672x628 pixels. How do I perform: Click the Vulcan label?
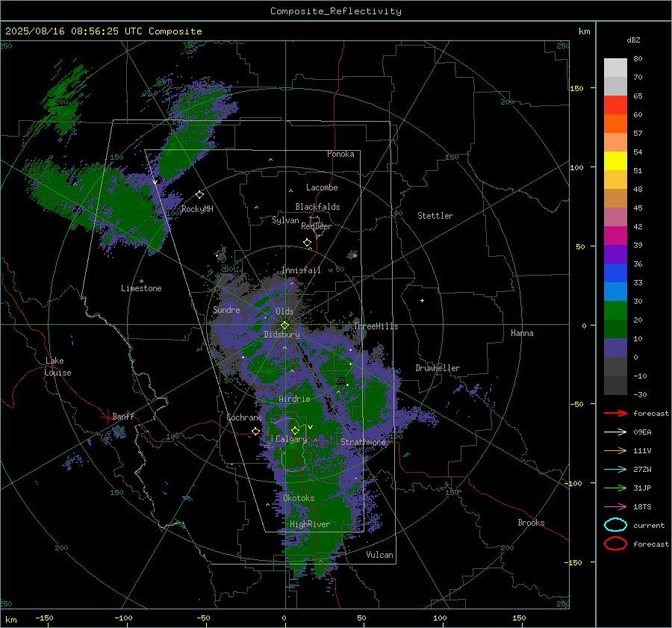pyautogui.click(x=379, y=555)
